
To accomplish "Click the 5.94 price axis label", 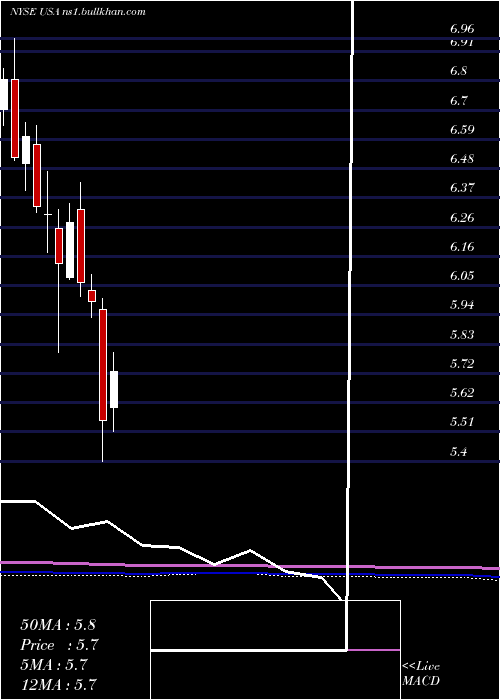I will [x=462, y=305].
